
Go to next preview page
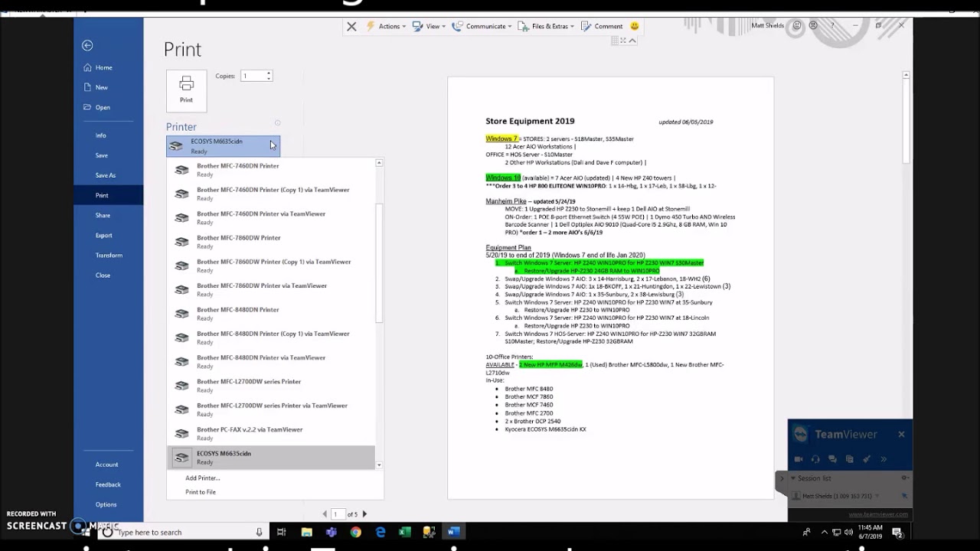coord(364,514)
